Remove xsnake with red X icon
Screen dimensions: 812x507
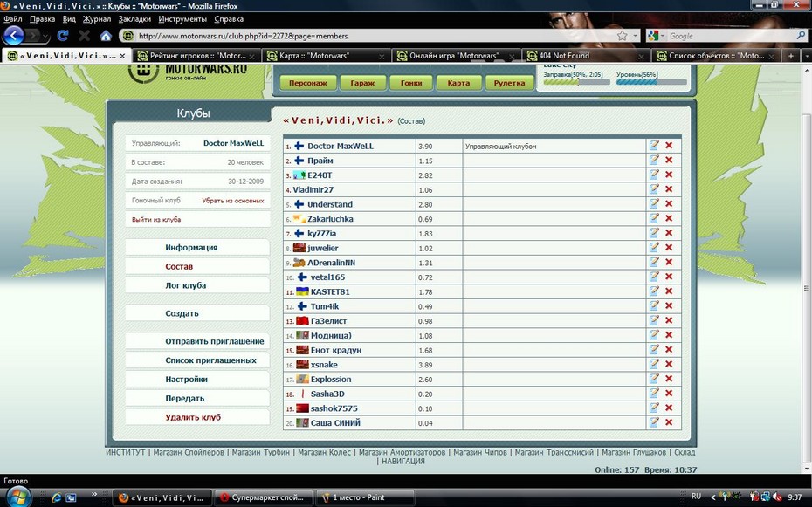(669, 364)
